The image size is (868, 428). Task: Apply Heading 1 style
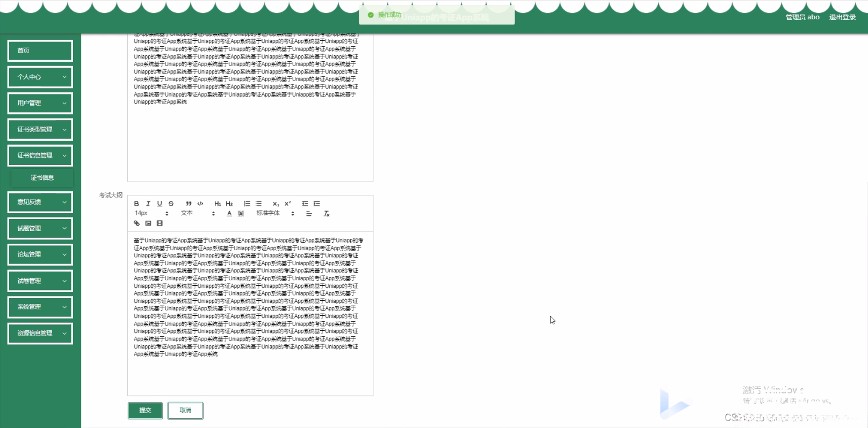(x=218, y=204)
